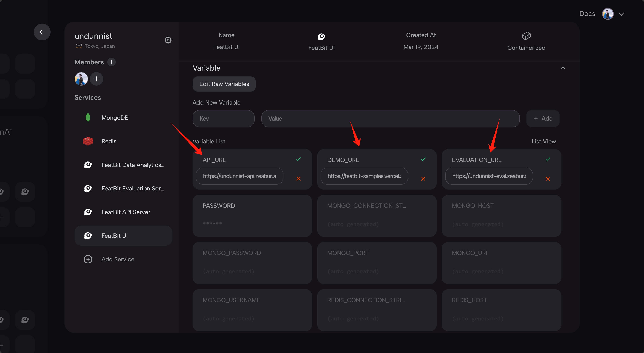Click FeatBit API Server icon
The image size is (644, 353).
[x=88, y=212]
